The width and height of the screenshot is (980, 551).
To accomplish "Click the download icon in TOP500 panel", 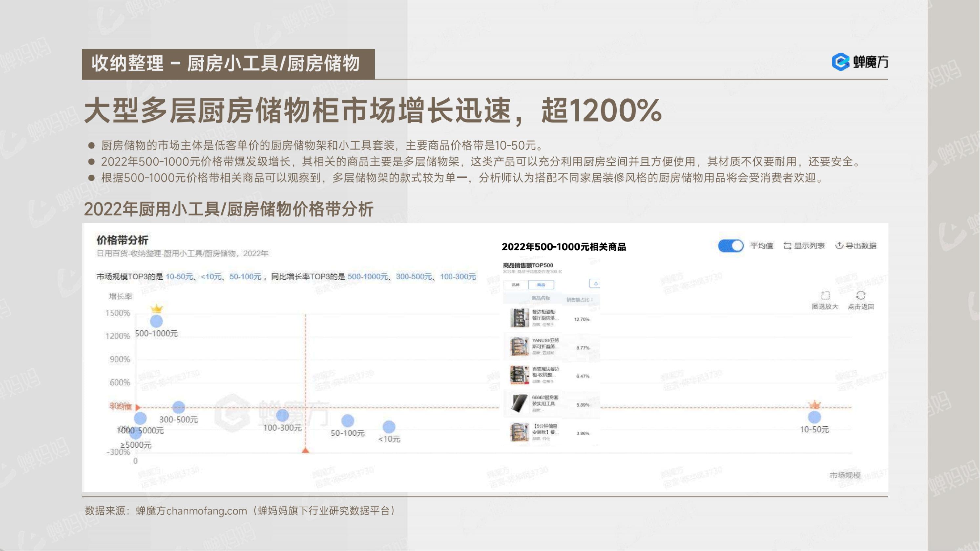I will (x=595, y=284).
